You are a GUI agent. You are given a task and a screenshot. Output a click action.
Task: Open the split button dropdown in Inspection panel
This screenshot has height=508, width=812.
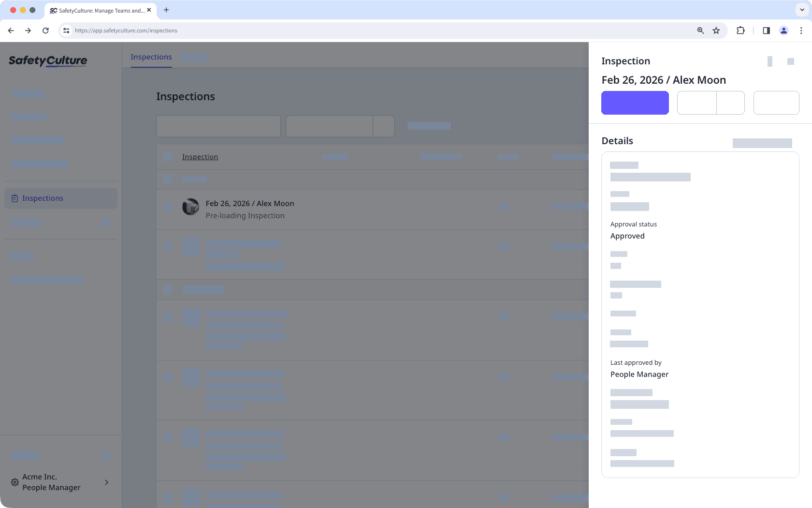click(730, 103)
